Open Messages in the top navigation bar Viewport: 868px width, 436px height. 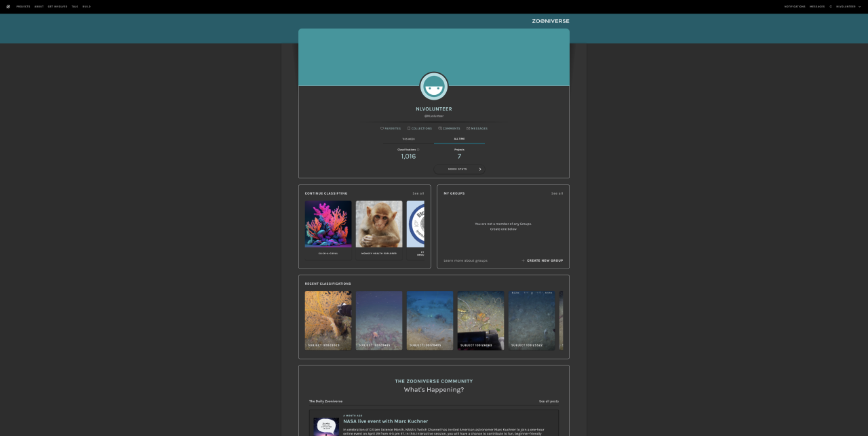point(817,6)
